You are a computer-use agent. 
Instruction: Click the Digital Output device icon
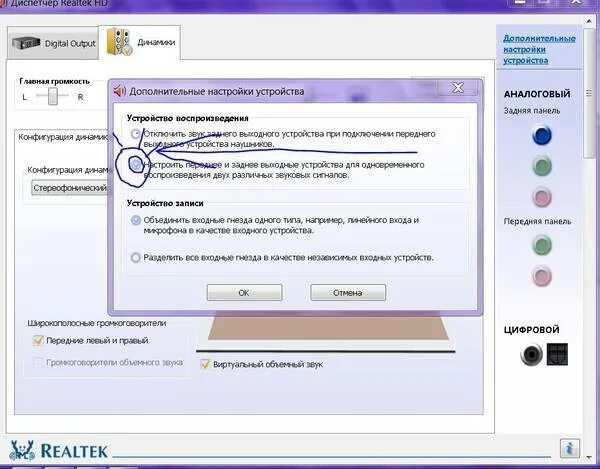26,43
